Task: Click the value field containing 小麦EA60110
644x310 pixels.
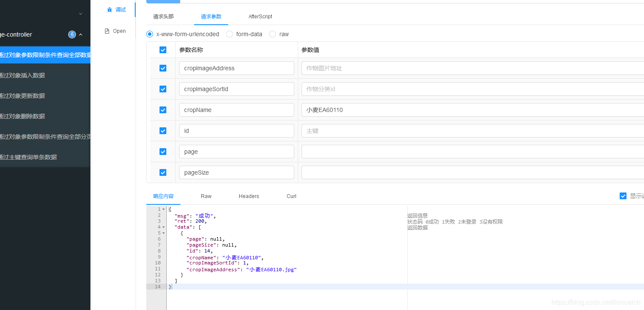Action: (473, 110)
